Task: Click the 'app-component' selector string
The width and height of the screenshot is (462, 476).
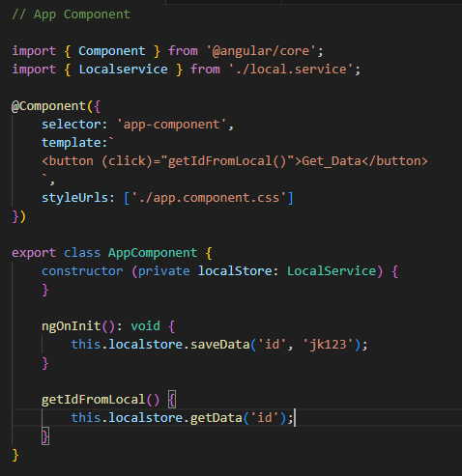Action: click(172, 125)
